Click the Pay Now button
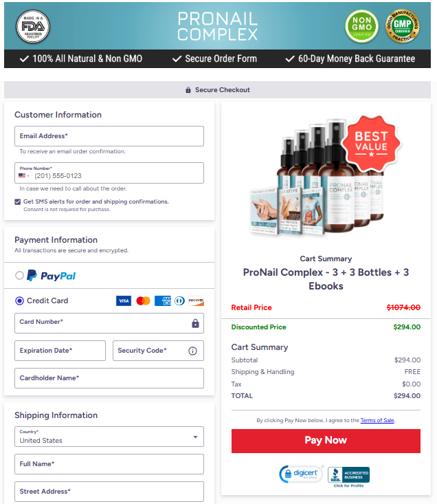Screen dimensions: 437x504 click(x=326, y=441)
